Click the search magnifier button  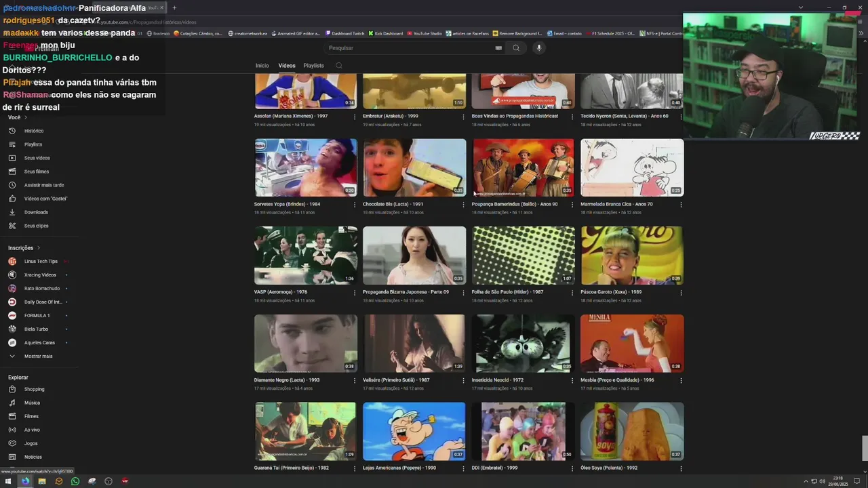[x=516, y=48]
